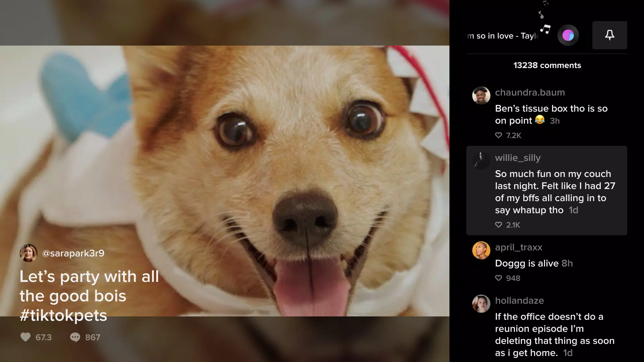Toggle notifications with bell icon
The height and width of the screenshot is (362, 644).
609,35
